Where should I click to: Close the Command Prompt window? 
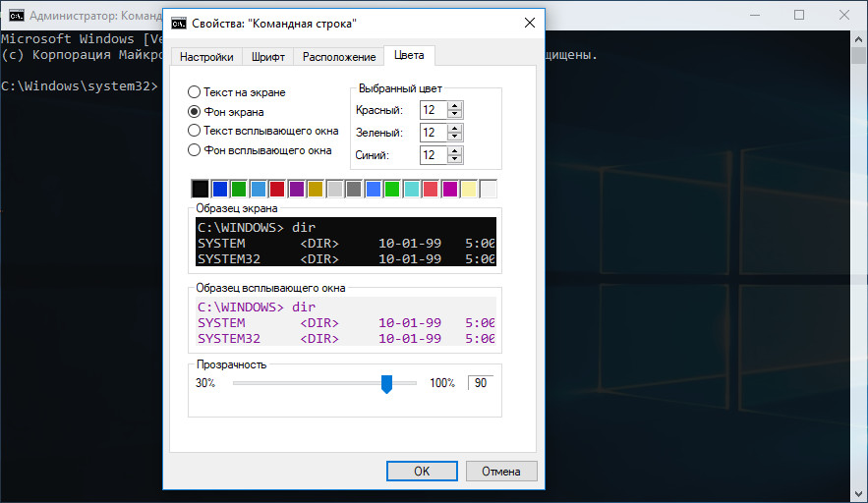click(x=844, y=15)
